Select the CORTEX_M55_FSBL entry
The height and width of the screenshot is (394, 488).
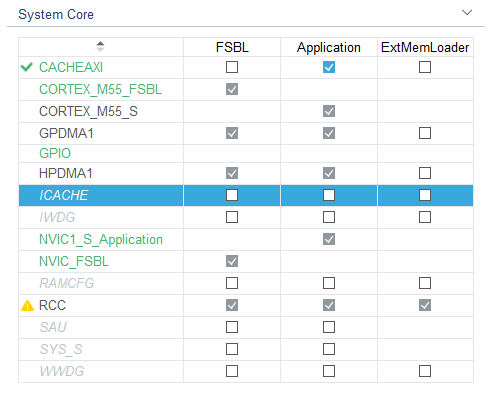point(100,89)
